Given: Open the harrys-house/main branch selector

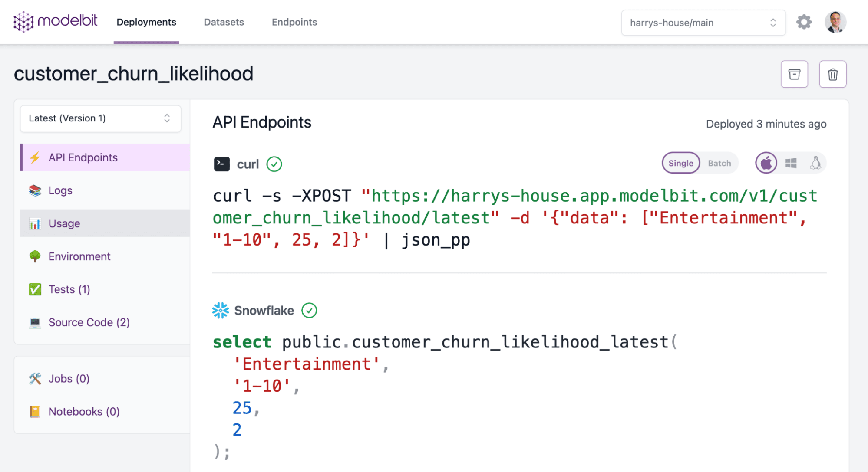Looking at the screenshot, I should coord(703,23).
